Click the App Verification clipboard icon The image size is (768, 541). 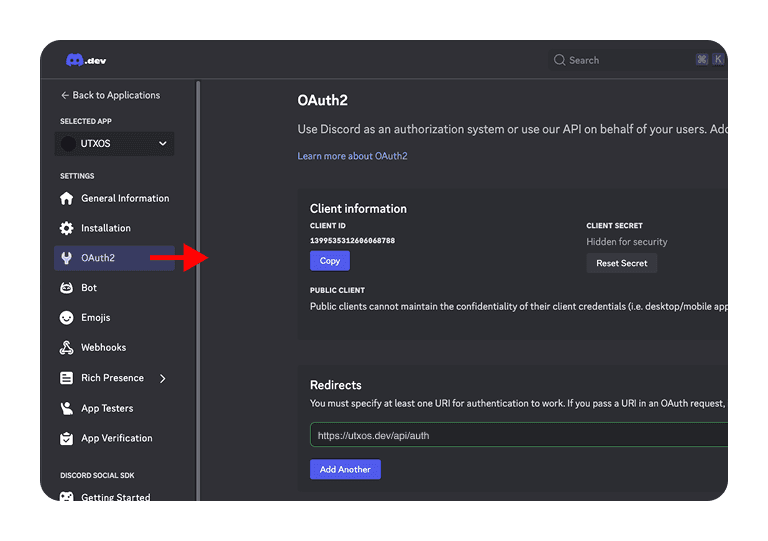(67, 438)
